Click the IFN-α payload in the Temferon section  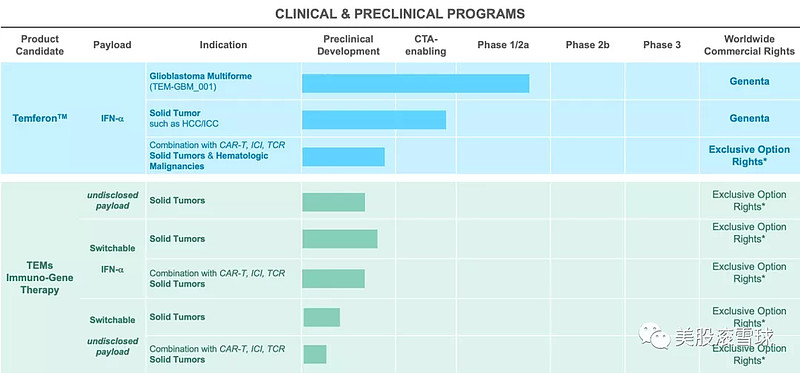(112, 119)
